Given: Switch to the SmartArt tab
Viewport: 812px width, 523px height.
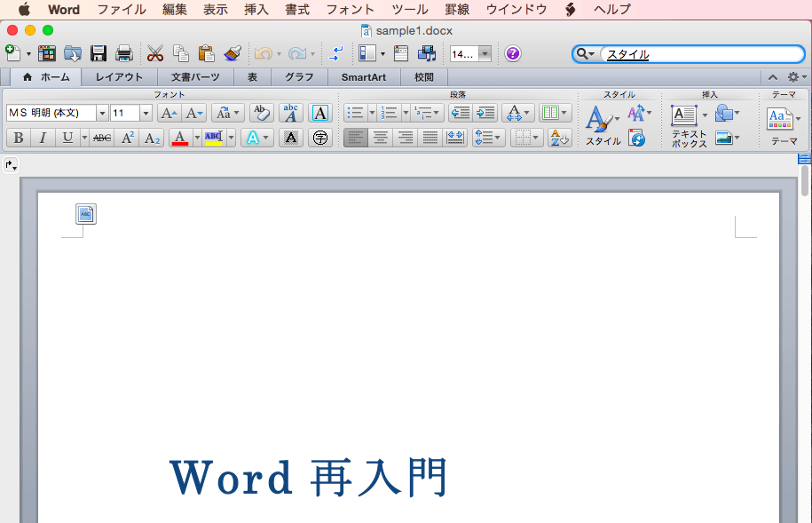Looking at the screenshot, I should coord(364,77).
